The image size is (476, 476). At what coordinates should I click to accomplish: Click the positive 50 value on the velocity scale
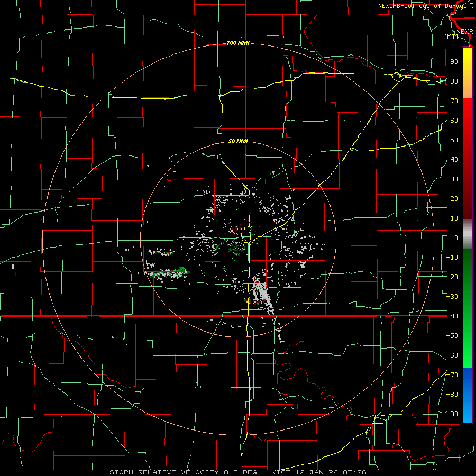coord(454,140)
